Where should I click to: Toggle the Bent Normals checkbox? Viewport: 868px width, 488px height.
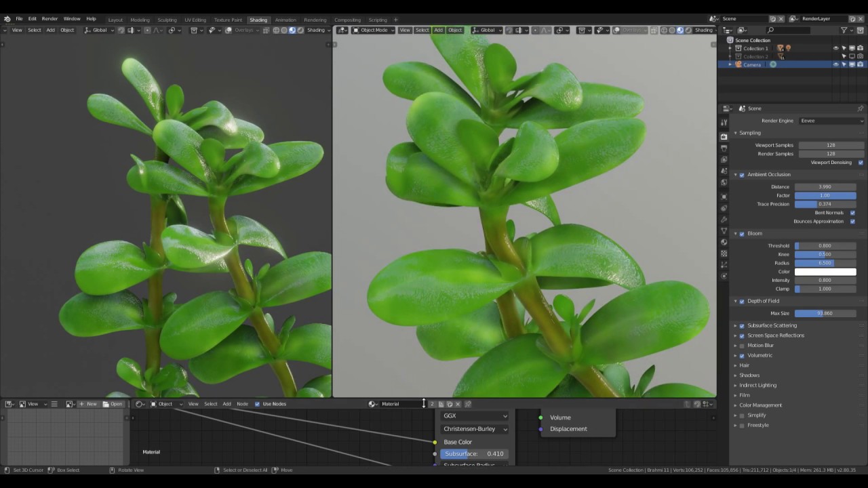[x=852, y=213]
